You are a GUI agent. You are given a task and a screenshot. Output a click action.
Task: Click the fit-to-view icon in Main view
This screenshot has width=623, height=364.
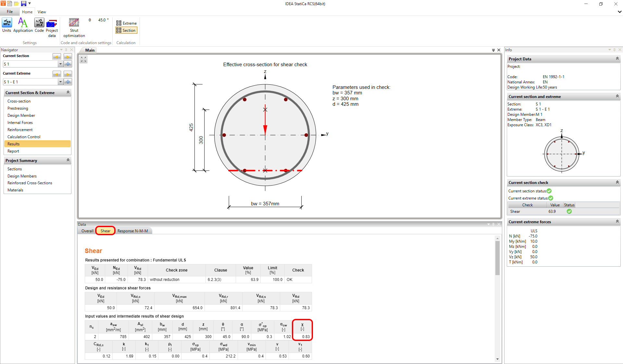click(83, 59)
